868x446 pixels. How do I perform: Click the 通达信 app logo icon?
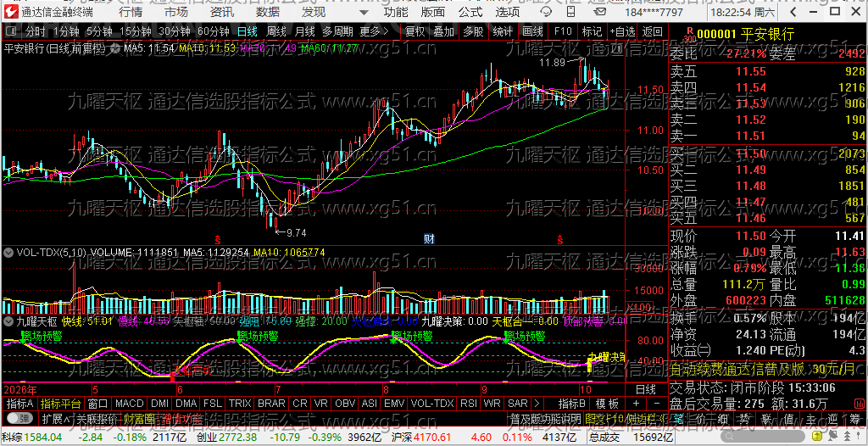point(12,12)
